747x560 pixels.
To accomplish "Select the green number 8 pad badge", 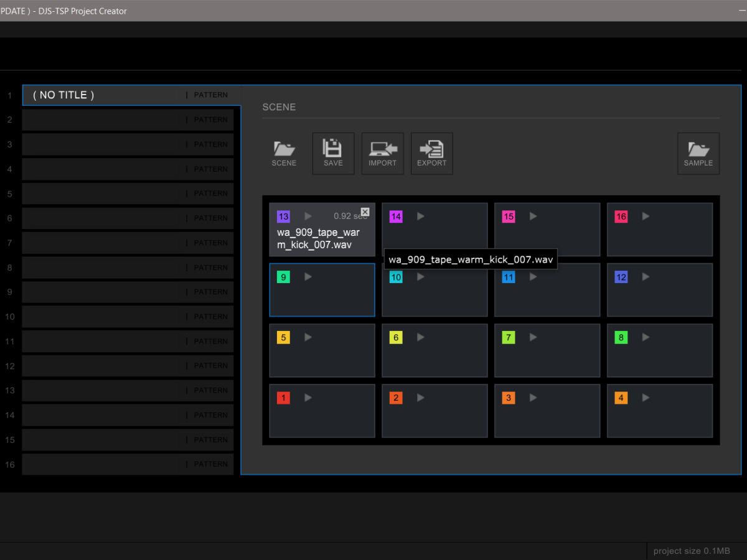I will 621,337.
